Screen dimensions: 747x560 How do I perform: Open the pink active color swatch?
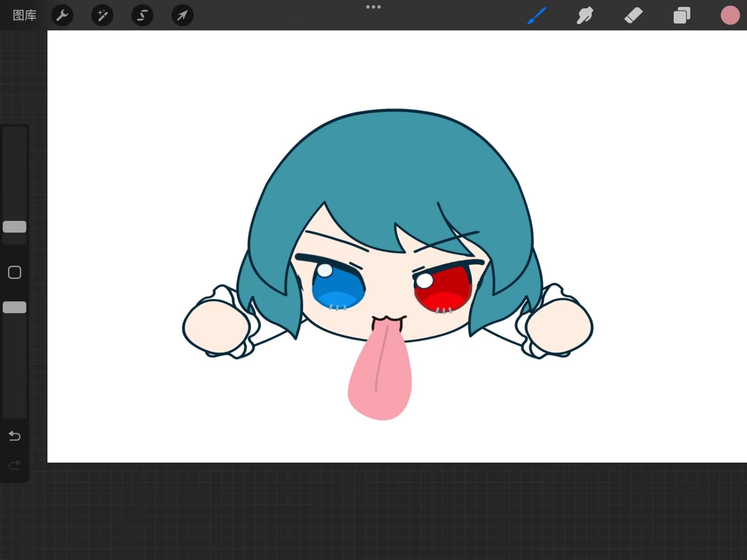tap(730, 16)
